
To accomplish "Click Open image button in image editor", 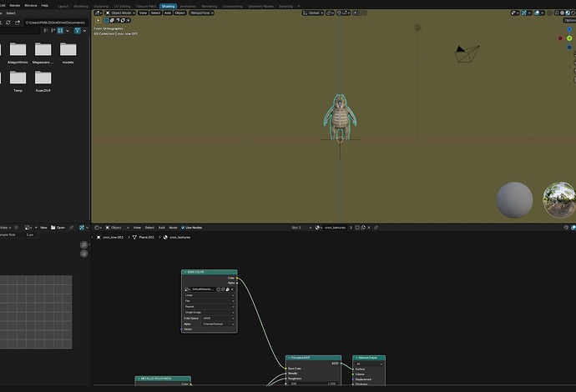I will pos(58,228).
